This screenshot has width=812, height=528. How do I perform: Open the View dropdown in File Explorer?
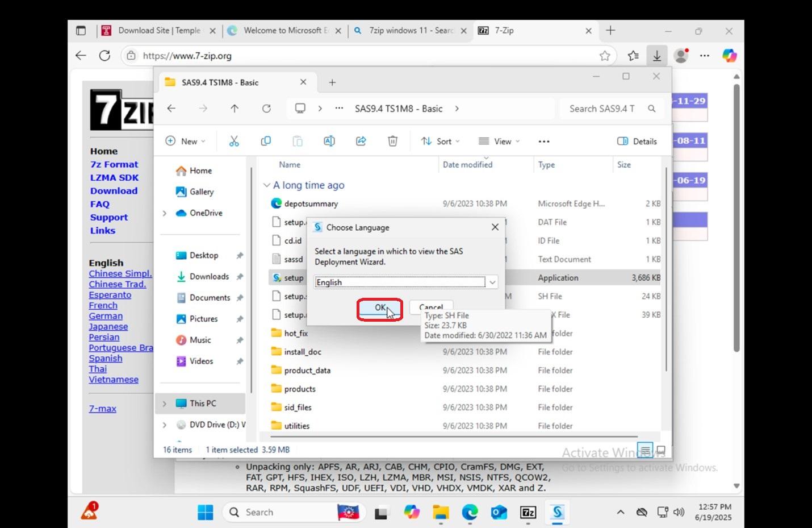(x=499, y=142)
